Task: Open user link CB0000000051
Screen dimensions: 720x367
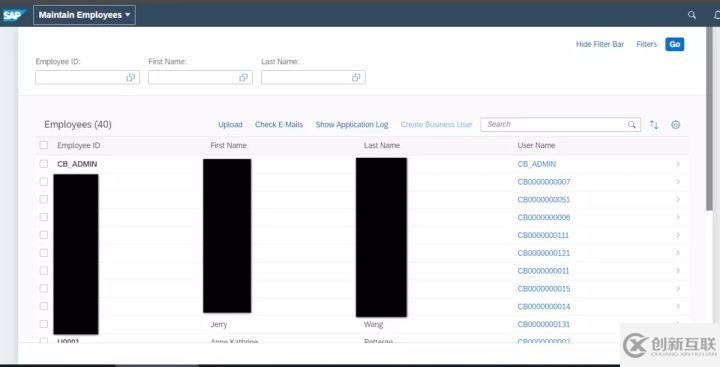Action: tap(544, 199)
